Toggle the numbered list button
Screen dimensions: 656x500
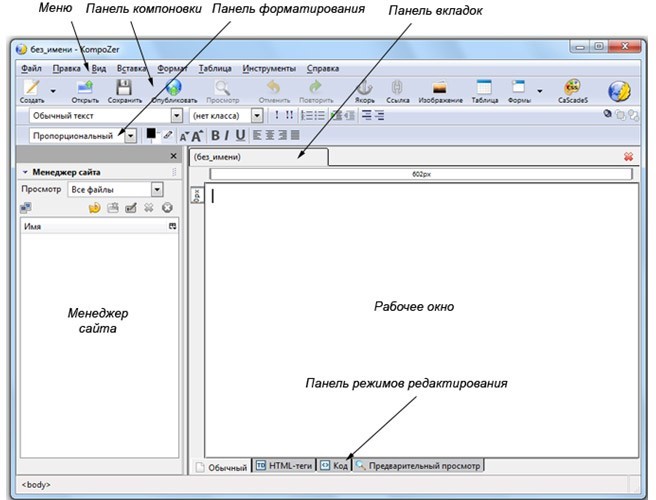307,115
